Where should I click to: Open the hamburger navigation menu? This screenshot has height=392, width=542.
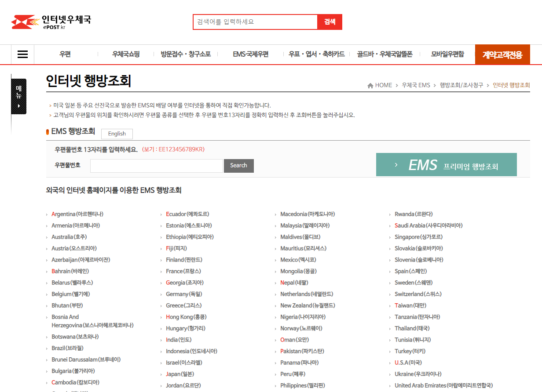(22, 54)
